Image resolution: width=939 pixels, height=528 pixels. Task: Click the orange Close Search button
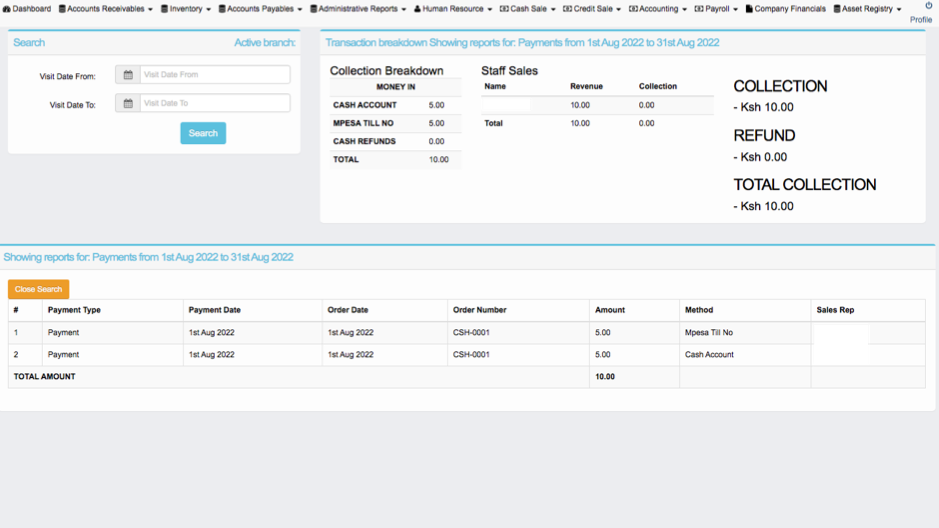38,289
